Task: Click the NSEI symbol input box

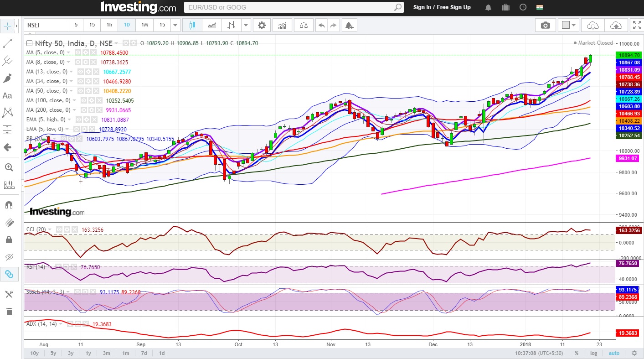Action: (x=46, y=25)
